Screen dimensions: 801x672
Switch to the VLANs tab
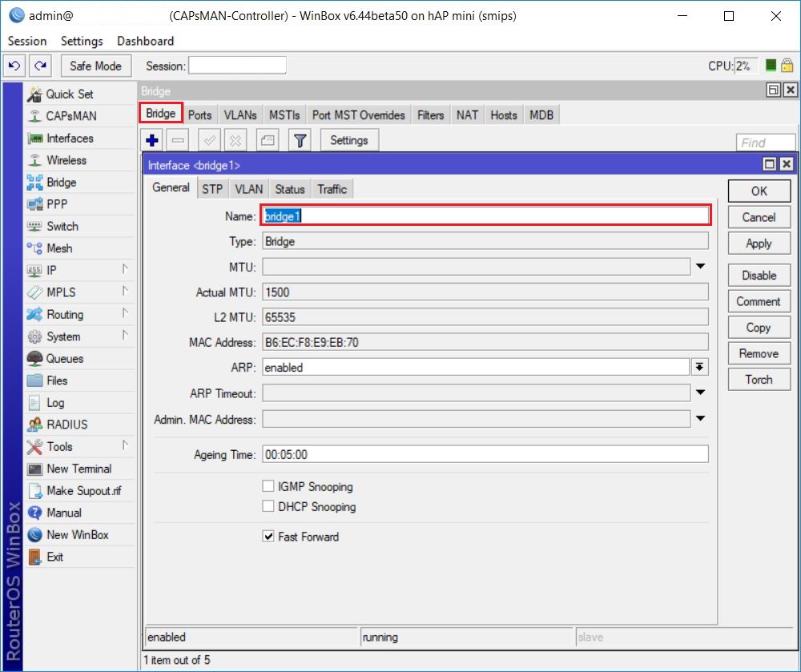coord(240,115)
